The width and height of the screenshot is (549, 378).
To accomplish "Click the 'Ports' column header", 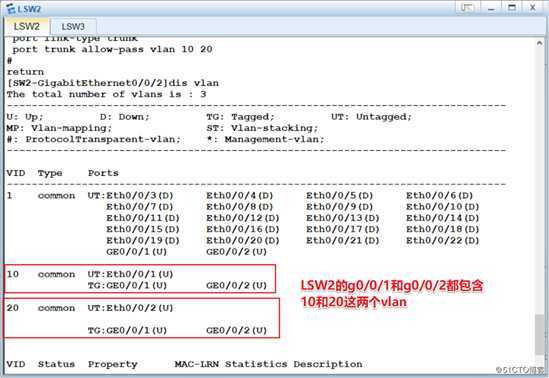I will (103, 173).
